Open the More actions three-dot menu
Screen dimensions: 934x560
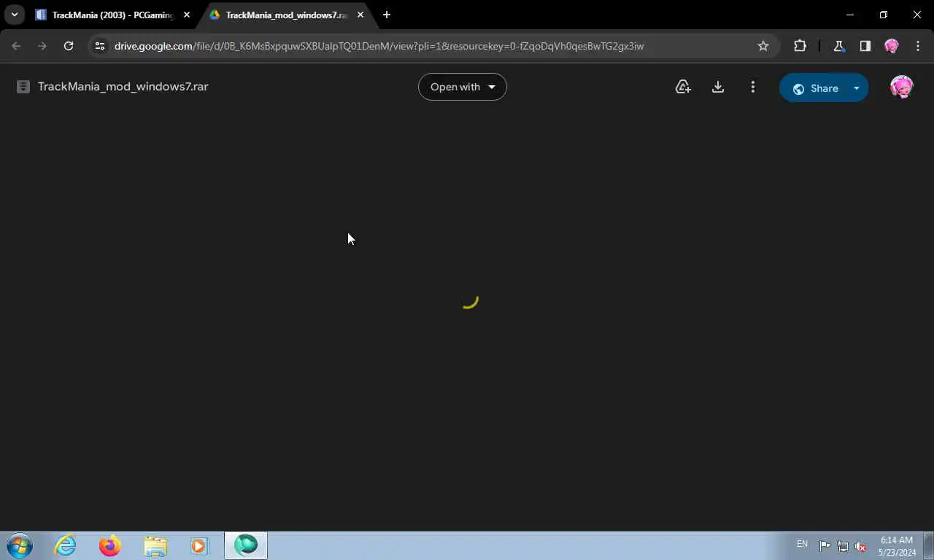(x=753, y=87)
